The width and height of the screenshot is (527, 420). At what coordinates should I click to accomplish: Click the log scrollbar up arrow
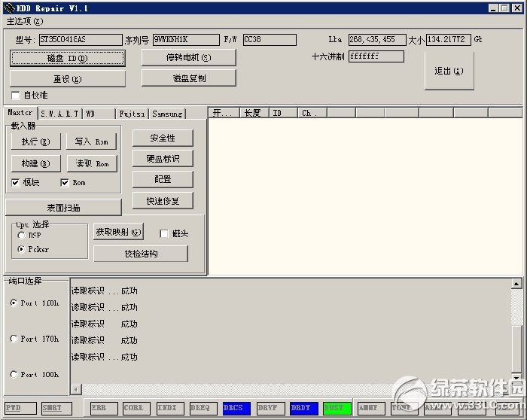coord(516,284)
